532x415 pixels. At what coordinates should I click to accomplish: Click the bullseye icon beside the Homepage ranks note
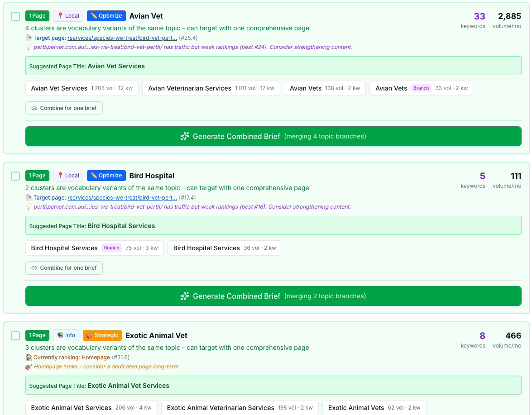point(29,367)
